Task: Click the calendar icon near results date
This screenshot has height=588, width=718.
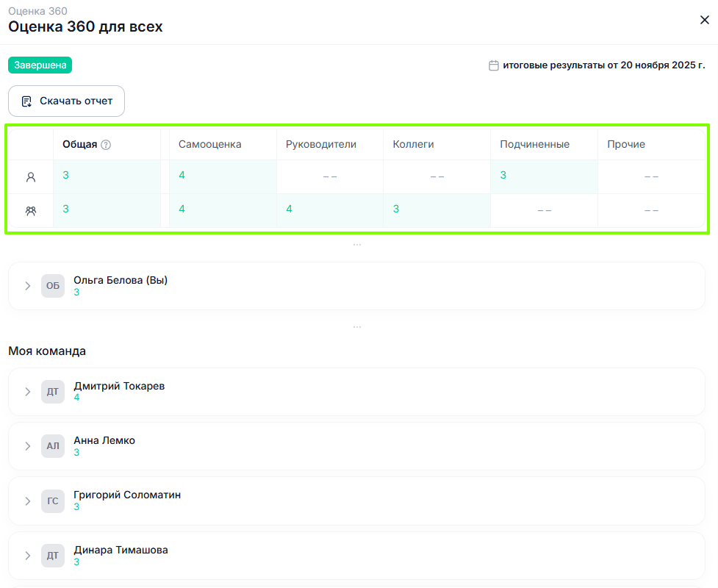Action: click(x=494, y=65)
